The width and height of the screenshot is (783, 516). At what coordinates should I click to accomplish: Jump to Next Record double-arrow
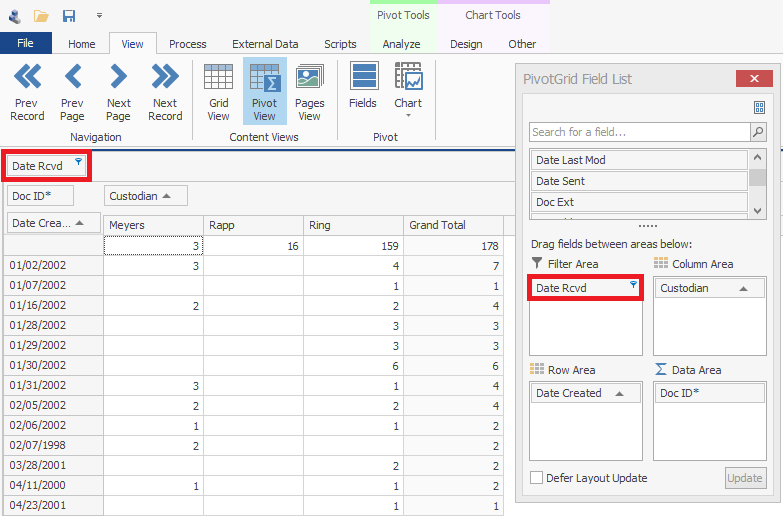pos(165,76)
